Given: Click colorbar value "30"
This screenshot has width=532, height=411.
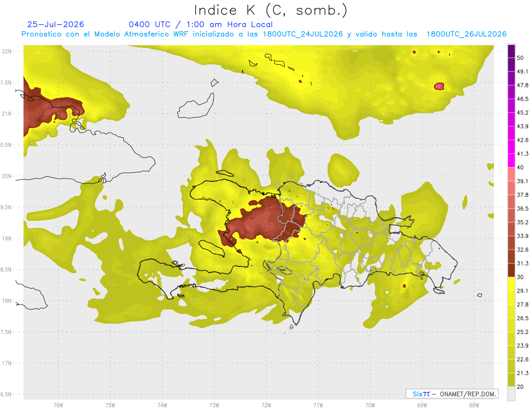Looking at the screenshot, I should pos(521,277).
